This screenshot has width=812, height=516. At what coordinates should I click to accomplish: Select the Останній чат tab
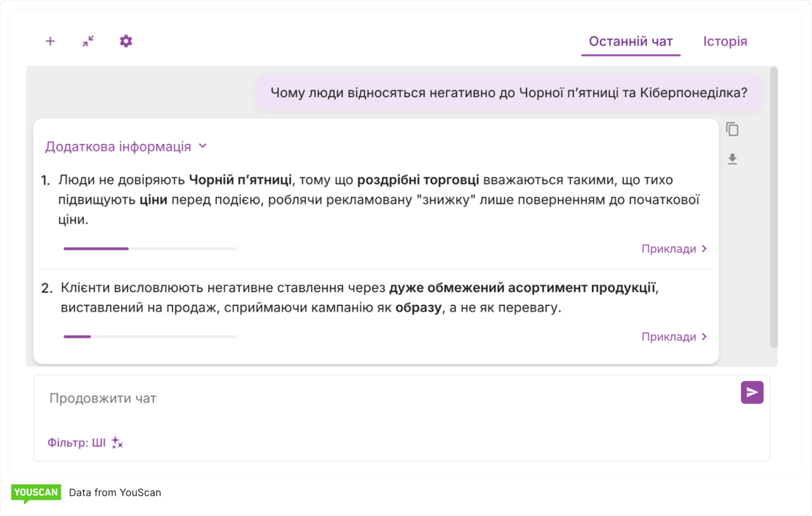pyautogui.click(x=631, y=41)
